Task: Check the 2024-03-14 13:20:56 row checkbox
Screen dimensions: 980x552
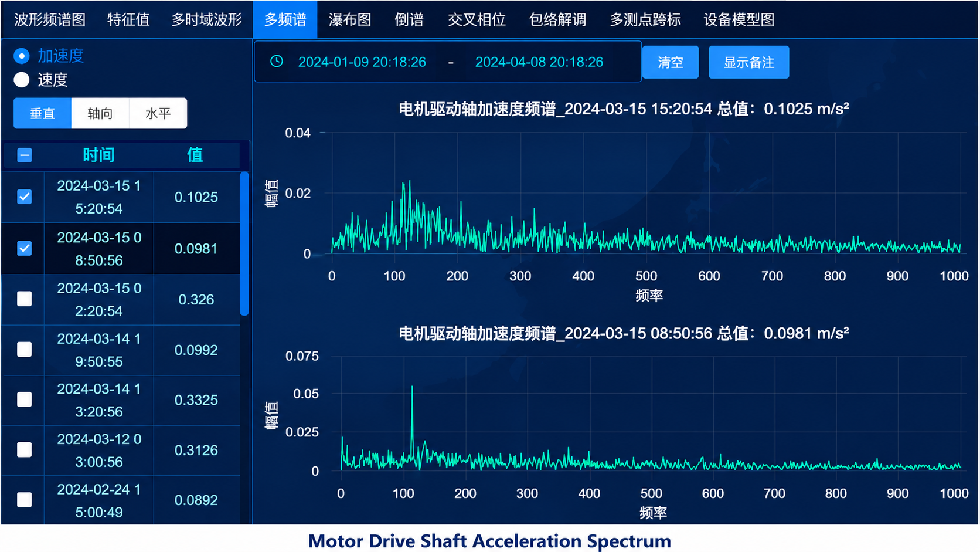Action: pos(25,400)
